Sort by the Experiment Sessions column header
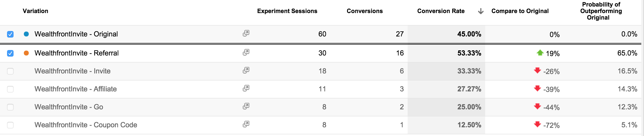The image size is (644, 136). [287, 11]
